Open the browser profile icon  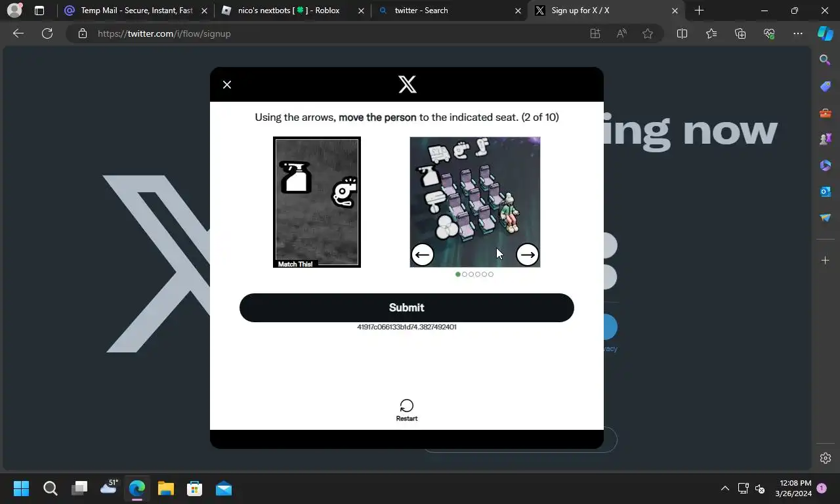coord(14,10)
